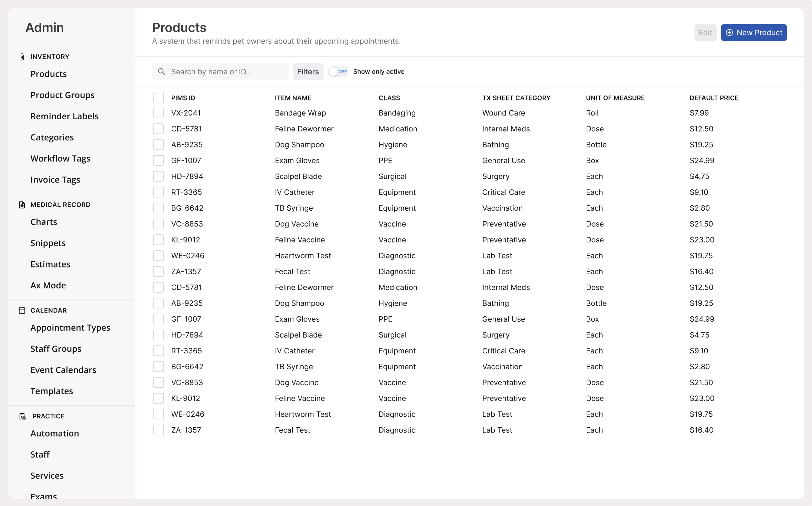
Task: Go to Reminder Labels page
Action: [64, 116]
